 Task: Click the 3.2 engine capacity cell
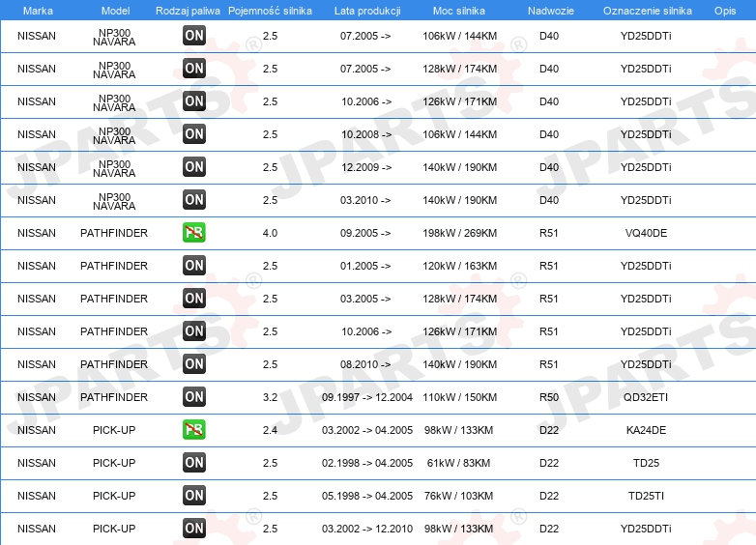(x=270, y=397)
